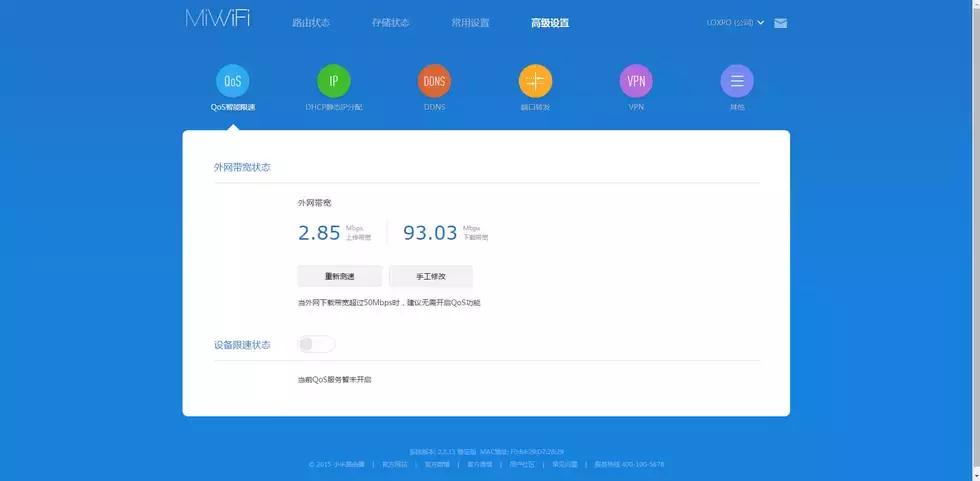Click the 2.85 upload bandwidth value
The image size is (980, 481).
[319, 233]
